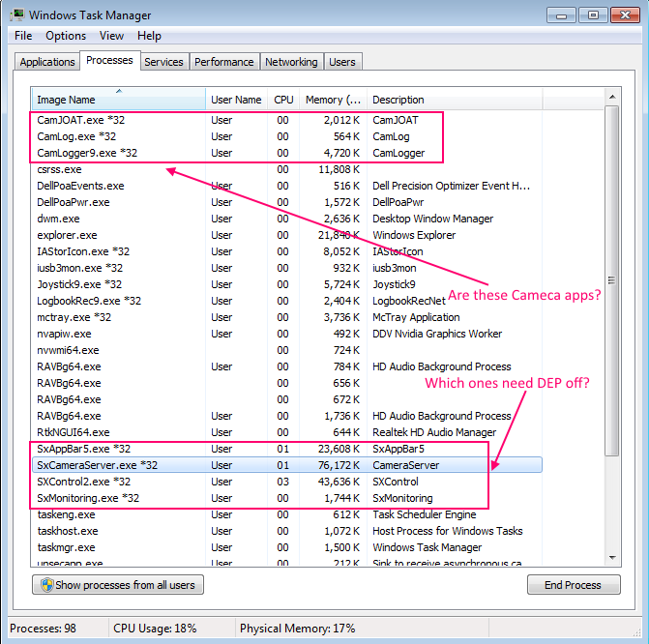Maximize the Task Manager window

[593, 15]
